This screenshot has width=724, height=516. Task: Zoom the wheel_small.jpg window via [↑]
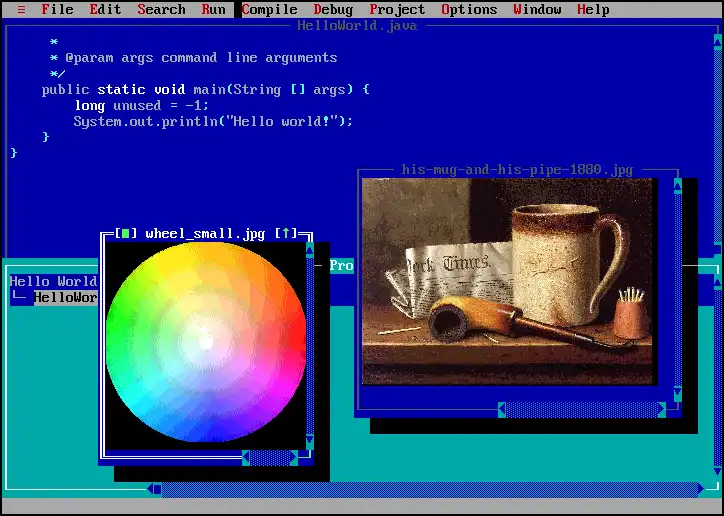click(286, 234)
